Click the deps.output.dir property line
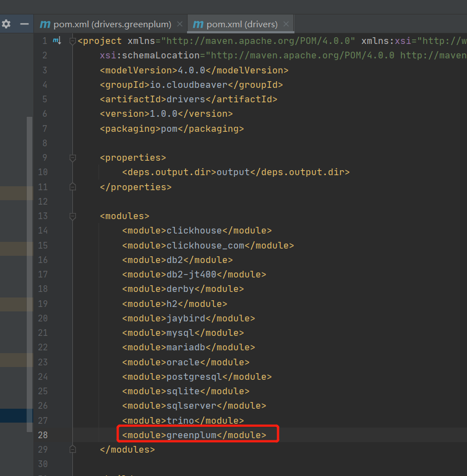Screen dimensions: 467x476 (x=236, y=172)
